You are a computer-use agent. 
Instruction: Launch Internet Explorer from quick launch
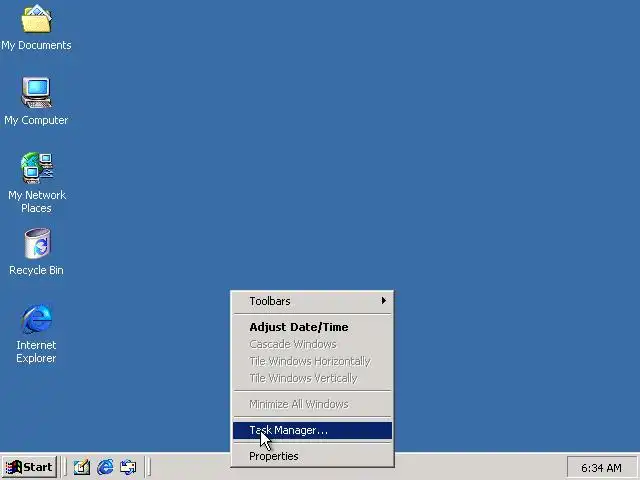105,467
